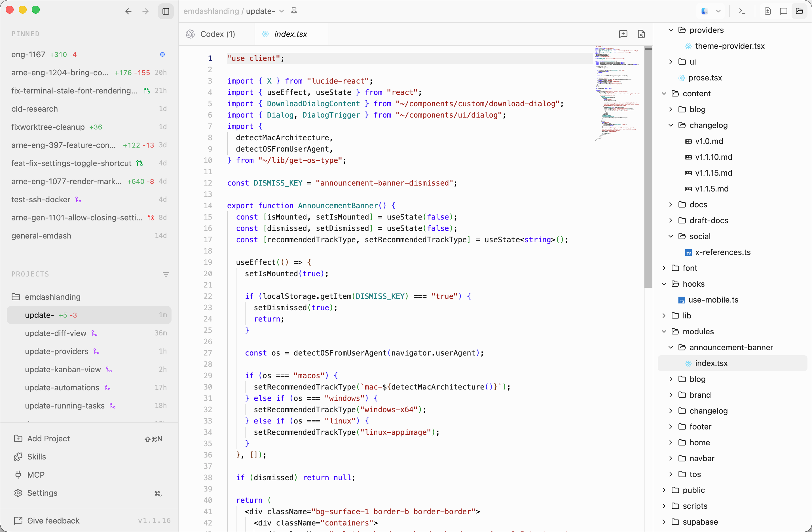Click the TS icon beside x-references.ts

tap(688, 252)
